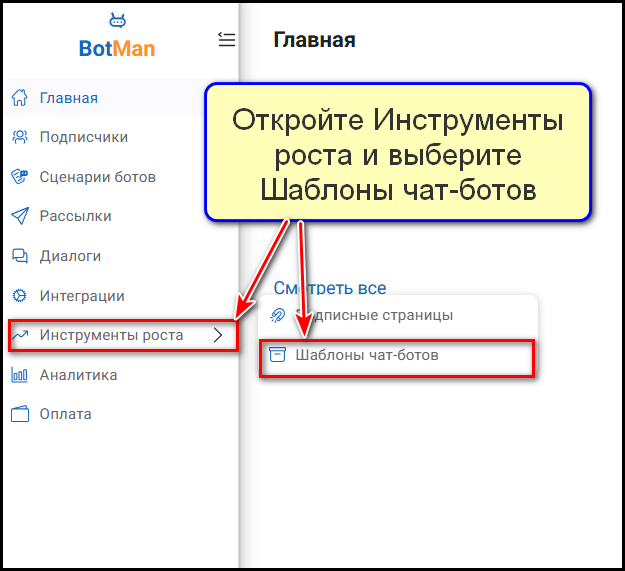The height and width of the screenshot is (571, 625).
Task: Click the archive box icon beside Шаблоны чат-ботов
Action: point(278,355)
